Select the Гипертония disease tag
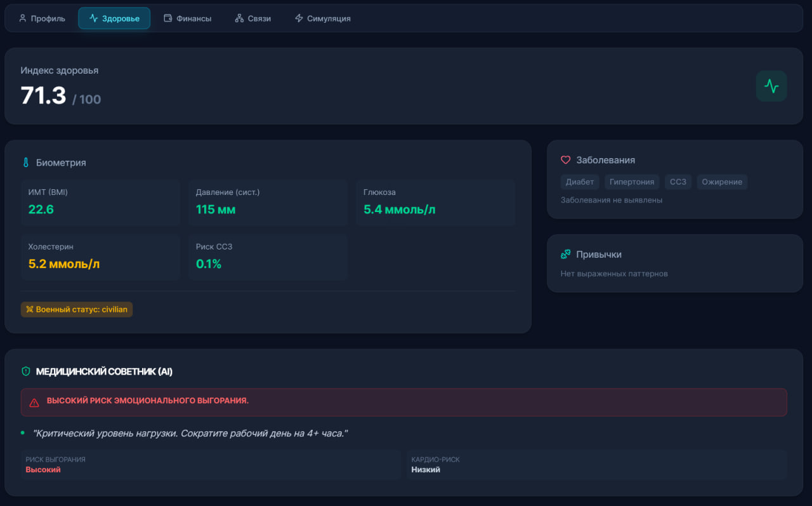 point(632,182)
